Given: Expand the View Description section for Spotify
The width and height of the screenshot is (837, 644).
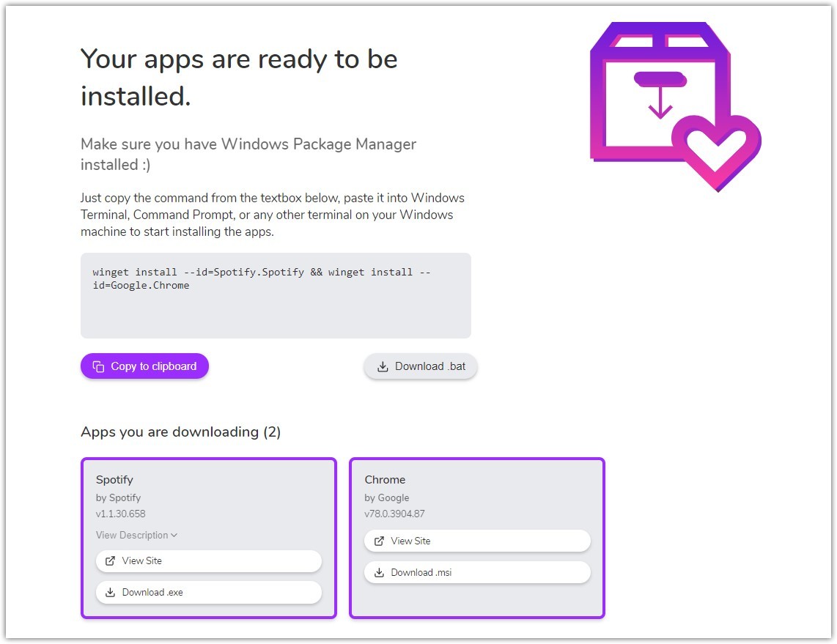Looking at the screenshot, I should point(136,535).
